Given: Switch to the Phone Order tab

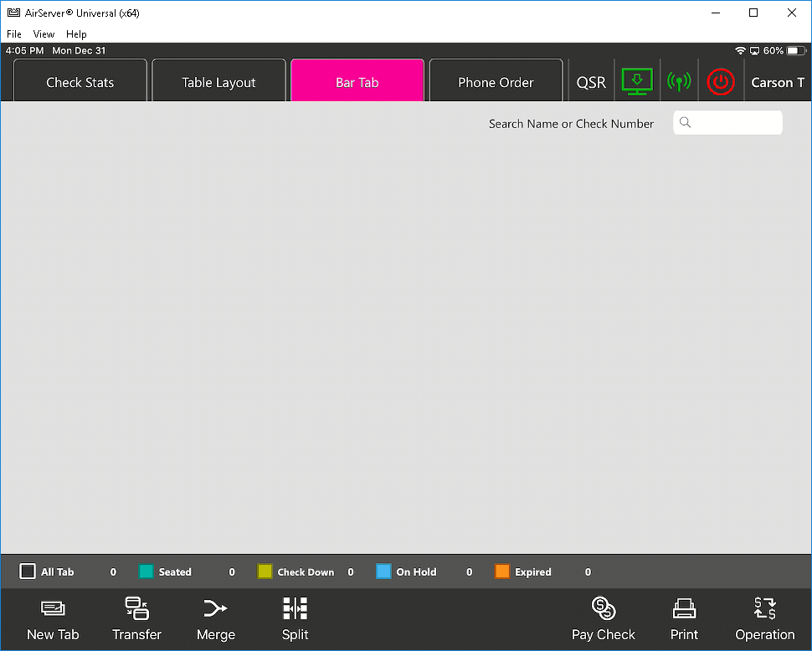Looking at the screenshot, I should click(496, 82).
